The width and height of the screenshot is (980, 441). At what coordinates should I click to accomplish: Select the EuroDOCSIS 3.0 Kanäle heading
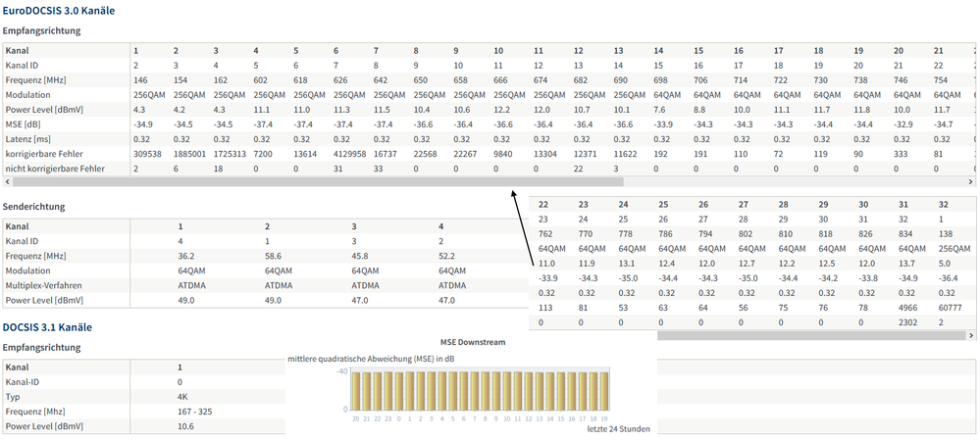coord(59,11)
